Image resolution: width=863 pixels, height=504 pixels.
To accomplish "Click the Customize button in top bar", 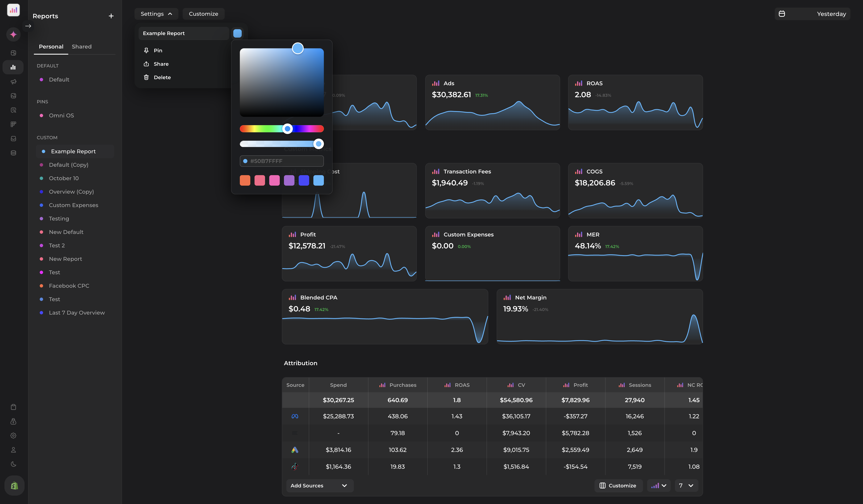I will 203,14.
